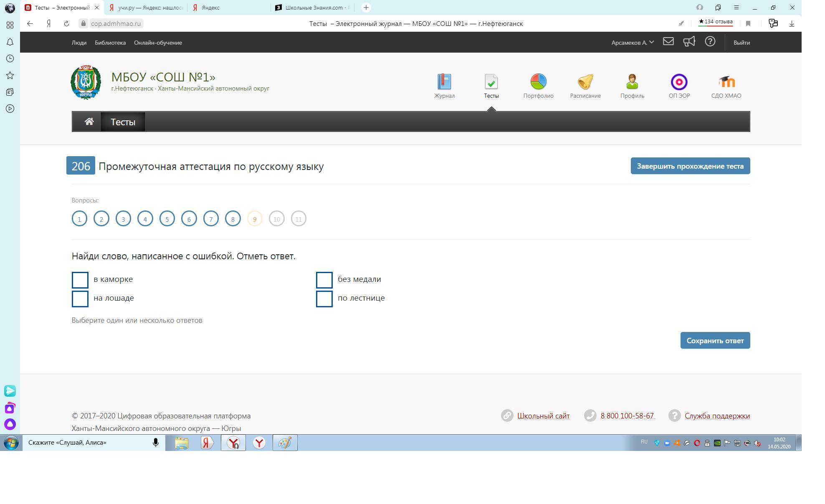Check the «в каморке» answer box
Image resolution: width=825 pixels, height=504 pixels.
tap(80, 280)
